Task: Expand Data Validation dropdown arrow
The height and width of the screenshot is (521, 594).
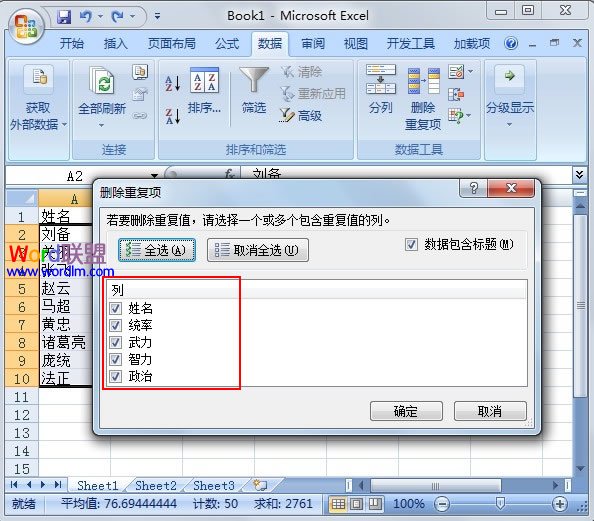Action: tap(470, 71)
